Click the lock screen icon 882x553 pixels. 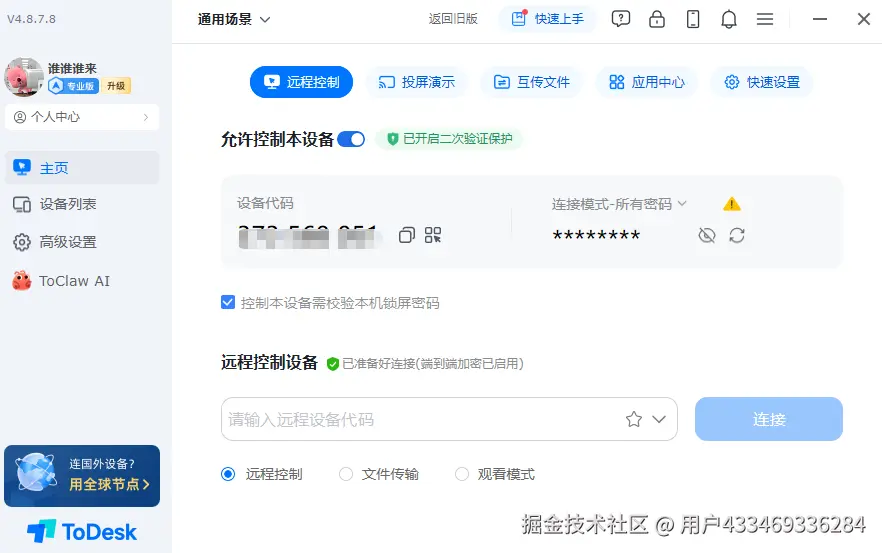[656, 19]
